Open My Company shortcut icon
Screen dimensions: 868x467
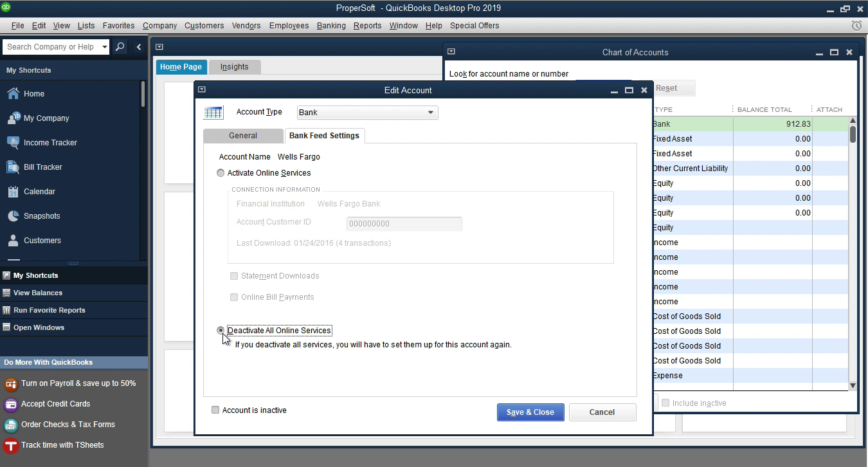[x=13, y=118]
